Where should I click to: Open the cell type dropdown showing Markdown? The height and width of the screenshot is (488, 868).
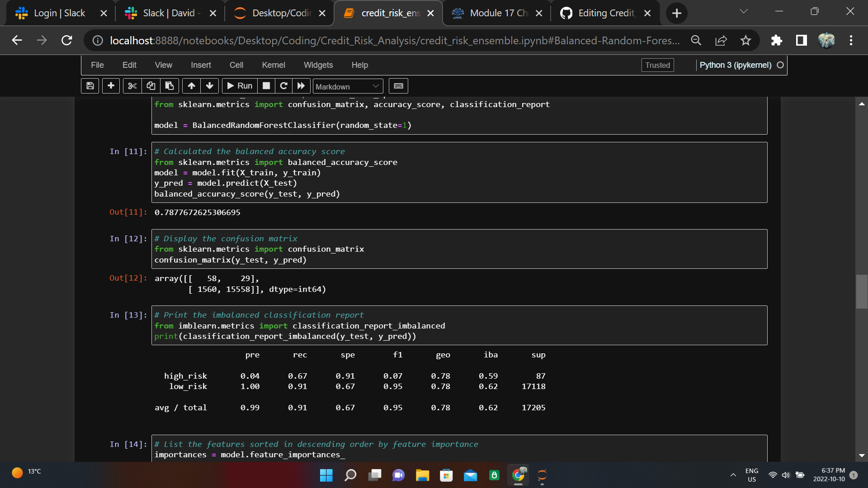click(x=347, y=86)
